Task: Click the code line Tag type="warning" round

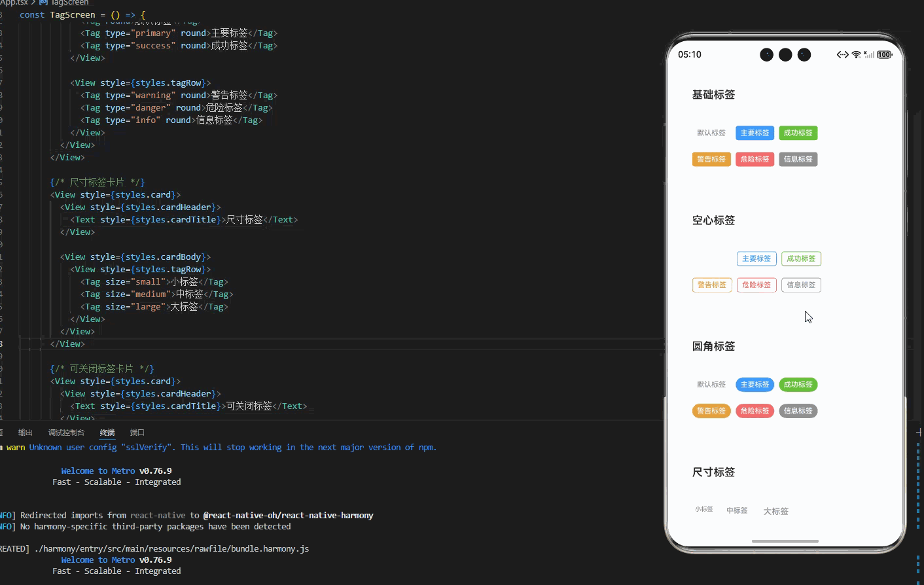Action: 179,96
